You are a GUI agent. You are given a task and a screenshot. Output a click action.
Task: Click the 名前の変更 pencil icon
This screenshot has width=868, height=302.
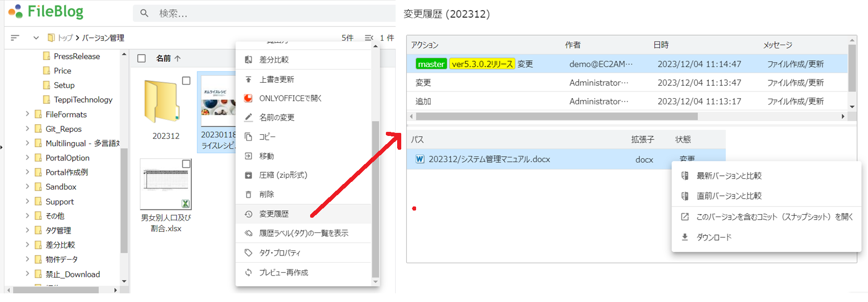(x=248, y=118)
